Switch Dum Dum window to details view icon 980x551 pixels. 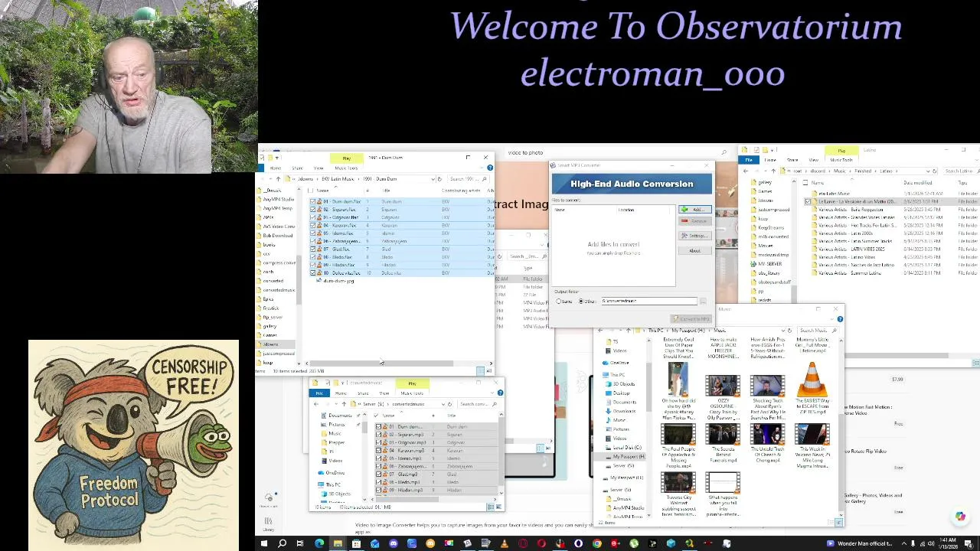(481, 371)
